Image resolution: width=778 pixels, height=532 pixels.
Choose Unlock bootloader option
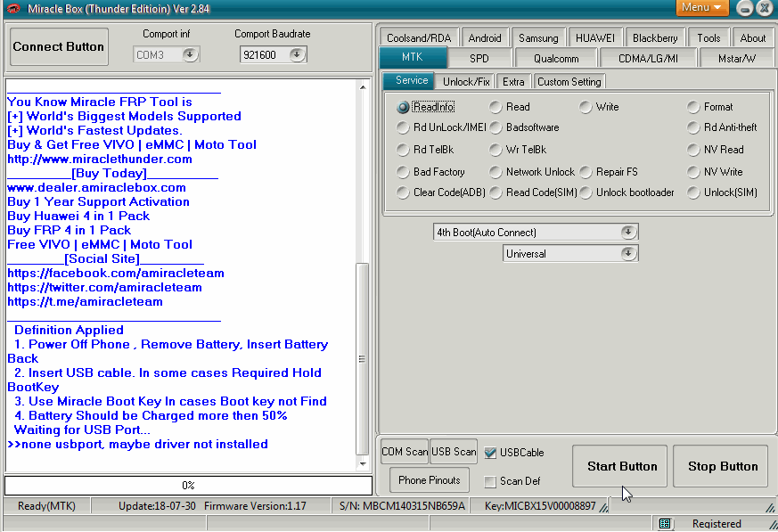tap(586, 192)
